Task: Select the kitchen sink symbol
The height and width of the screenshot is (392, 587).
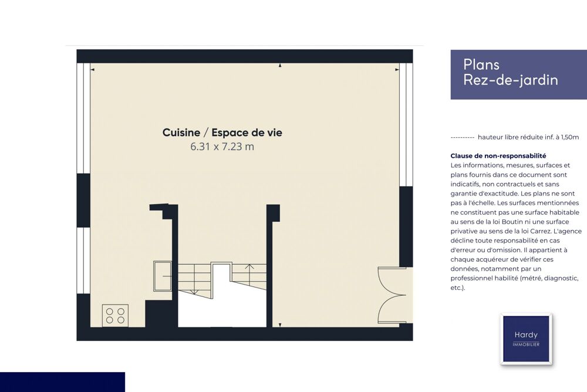Action: tap(163, 276)
